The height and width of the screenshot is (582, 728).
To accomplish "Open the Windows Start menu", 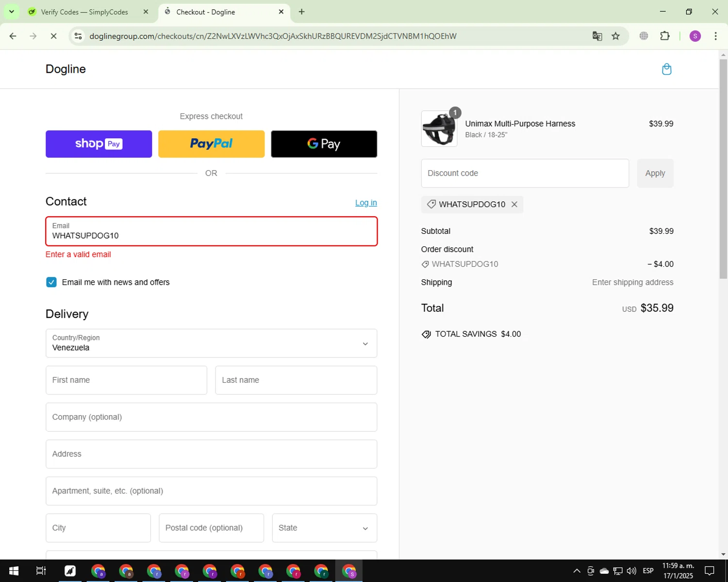I will tap(14, 571).
